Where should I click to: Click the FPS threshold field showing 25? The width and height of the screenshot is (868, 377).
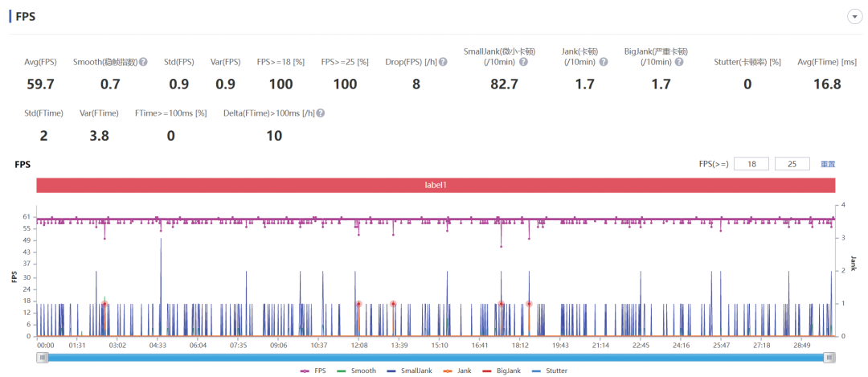[x=792, y=164]
